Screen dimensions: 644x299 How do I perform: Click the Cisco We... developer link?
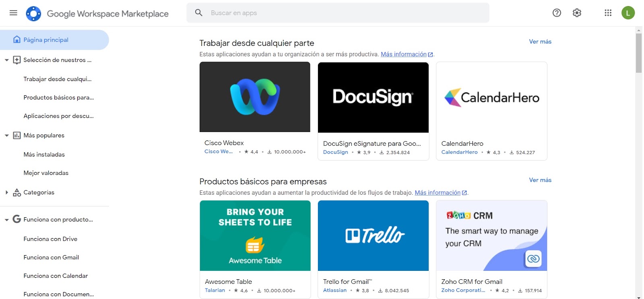pos(219,152)
